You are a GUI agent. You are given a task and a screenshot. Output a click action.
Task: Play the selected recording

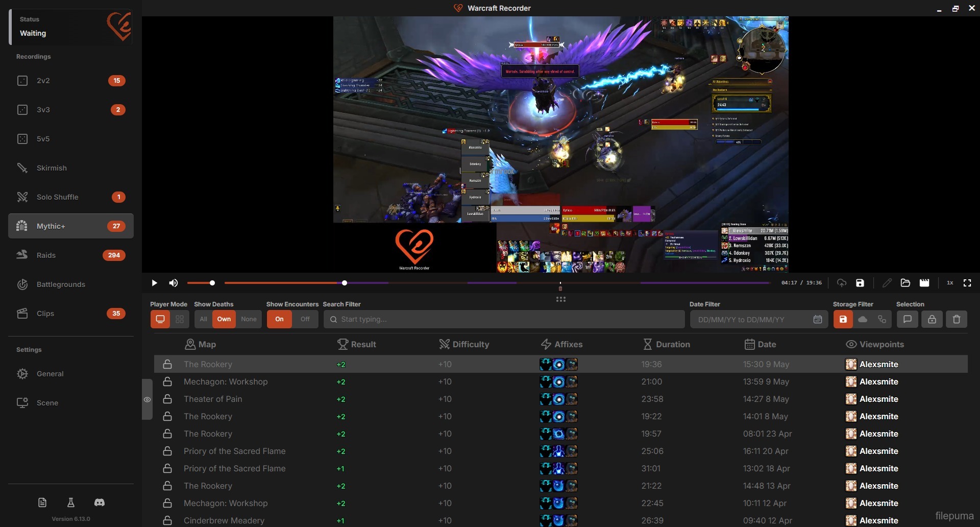point(154,283)
